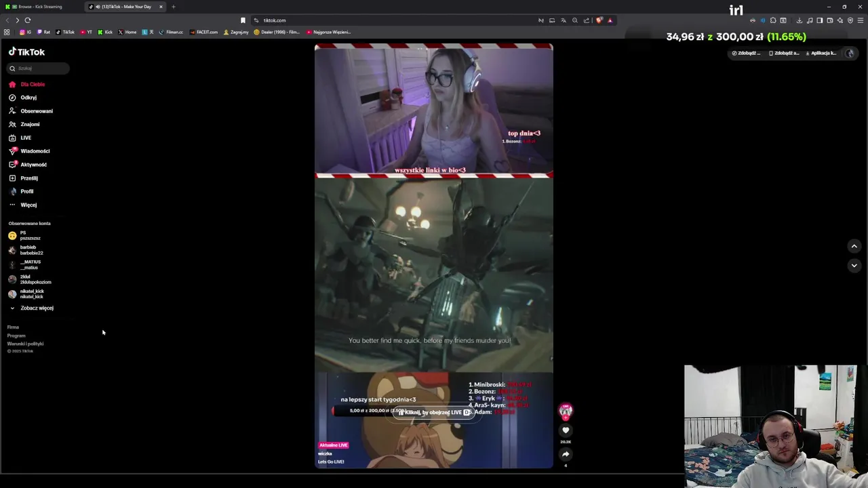Open the Zagraj.my bookmark
This screenshot has height=488, width=868.
(236, 32)
